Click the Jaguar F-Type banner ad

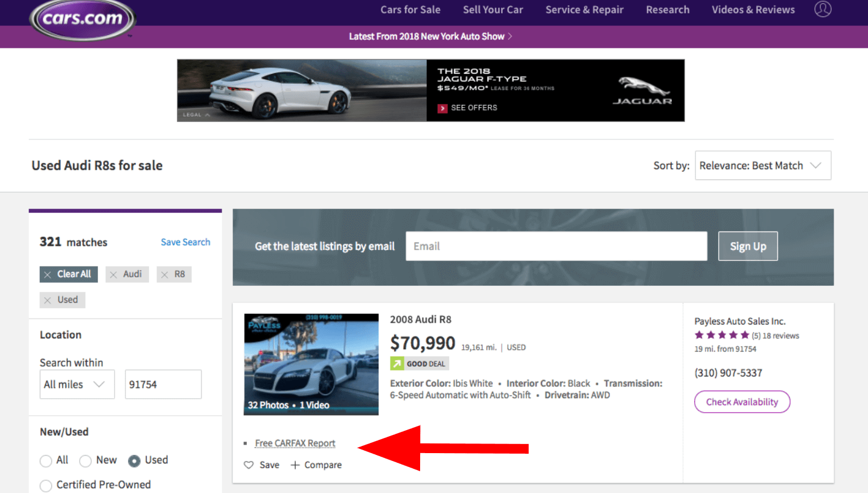coord(431,90)
